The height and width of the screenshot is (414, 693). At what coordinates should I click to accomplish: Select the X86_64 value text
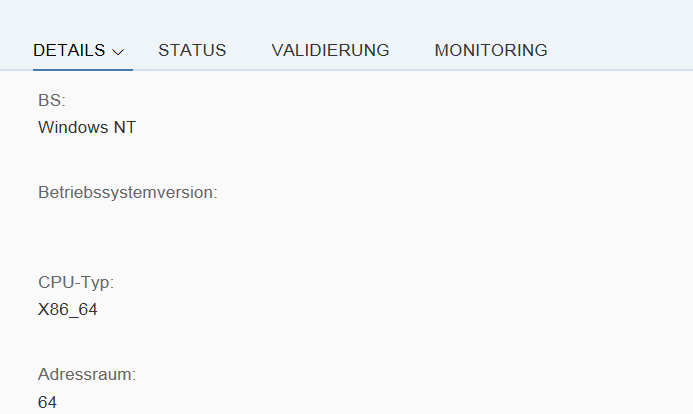(68, 310)
